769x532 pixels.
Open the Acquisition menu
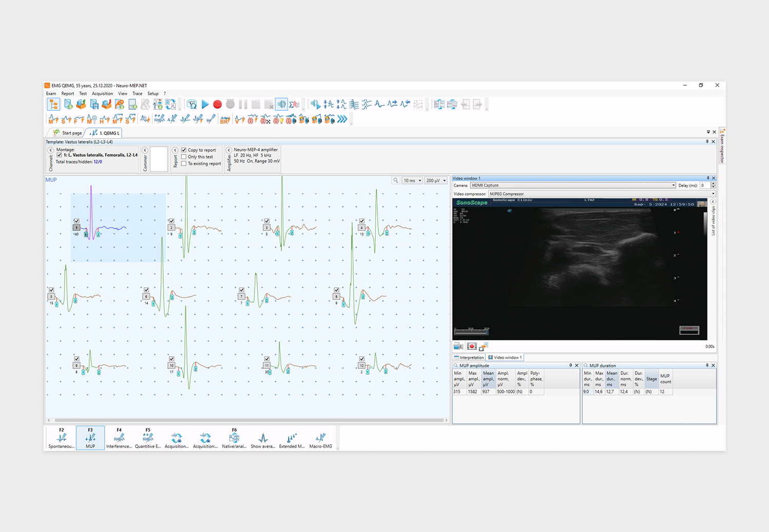102,93
